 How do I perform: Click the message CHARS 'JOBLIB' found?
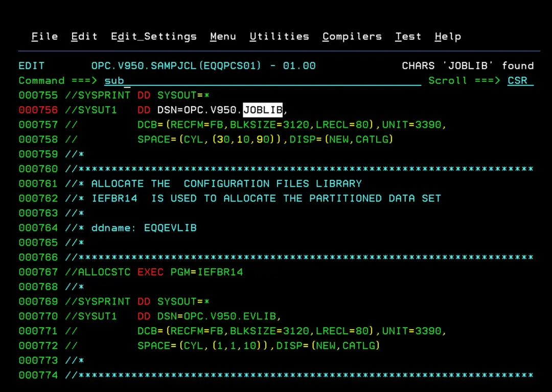468,66
